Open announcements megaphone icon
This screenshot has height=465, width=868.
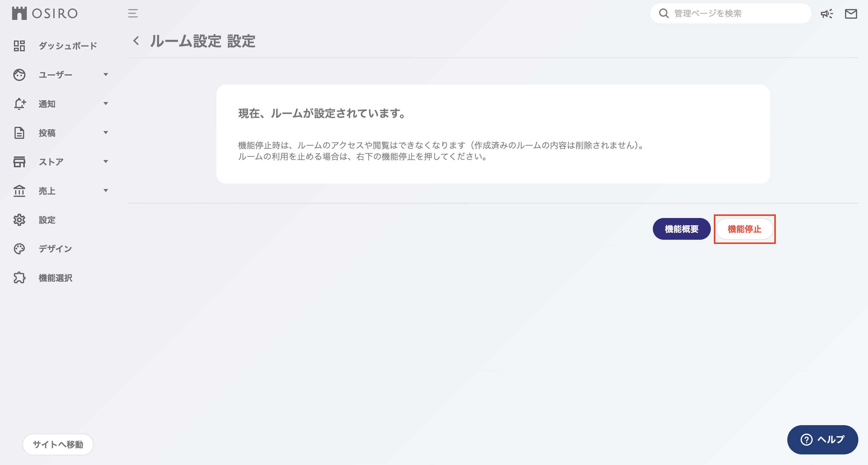(x=827, y=14)
